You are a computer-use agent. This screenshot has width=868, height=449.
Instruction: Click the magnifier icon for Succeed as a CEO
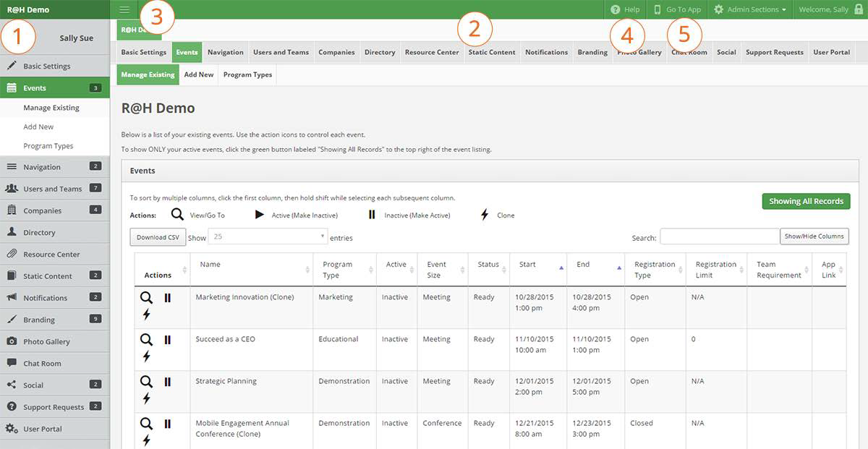tap(146, 340)
